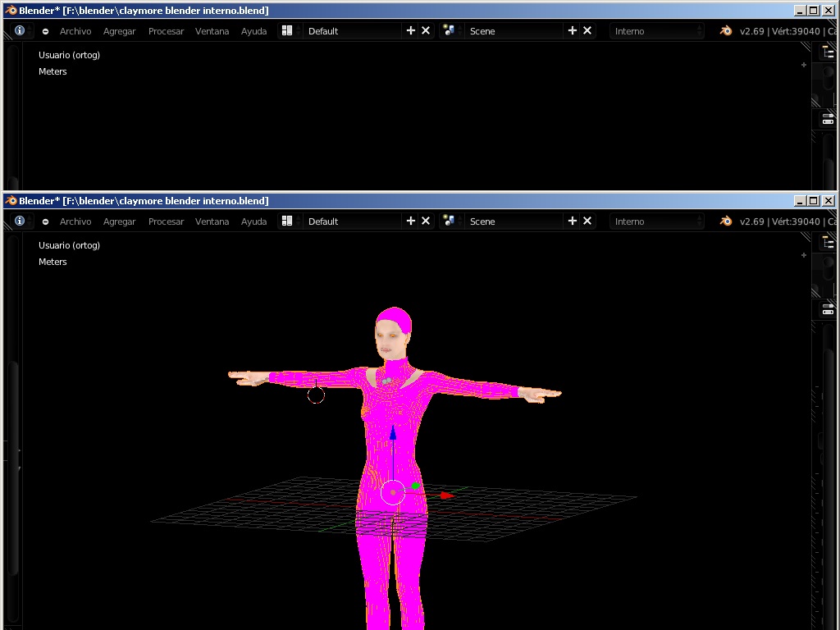Open Procesar menu in upper window
Screen dimensions: 840x630
point(166,31)
